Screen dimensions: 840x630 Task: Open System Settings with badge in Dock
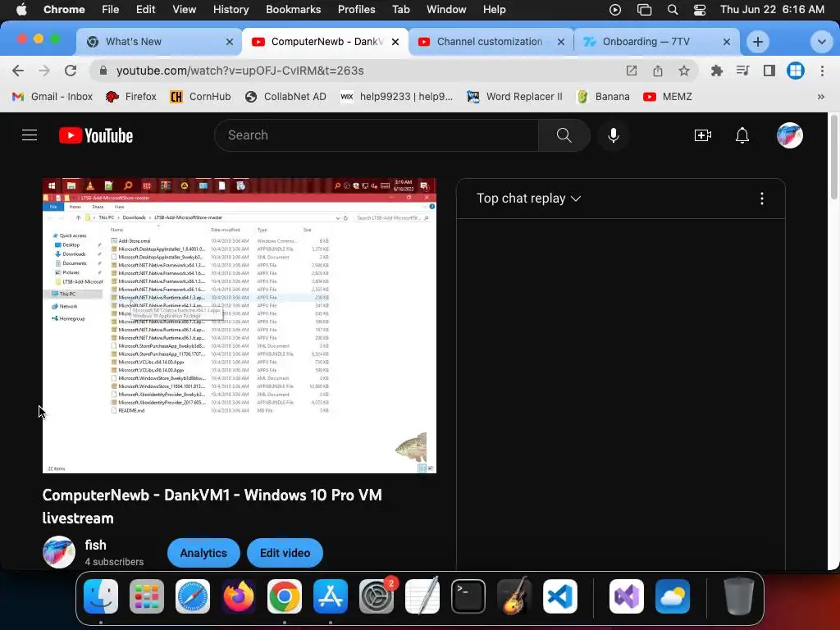tap(377, 596)
